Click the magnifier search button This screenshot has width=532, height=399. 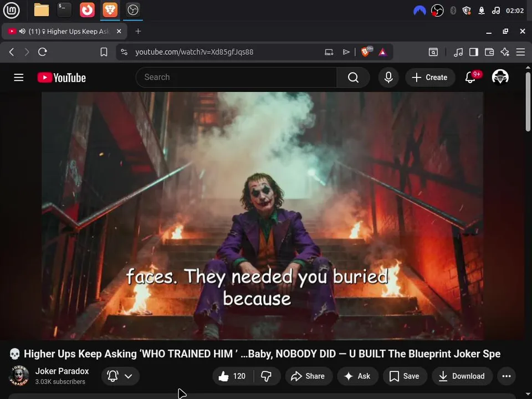click(353, 78)
